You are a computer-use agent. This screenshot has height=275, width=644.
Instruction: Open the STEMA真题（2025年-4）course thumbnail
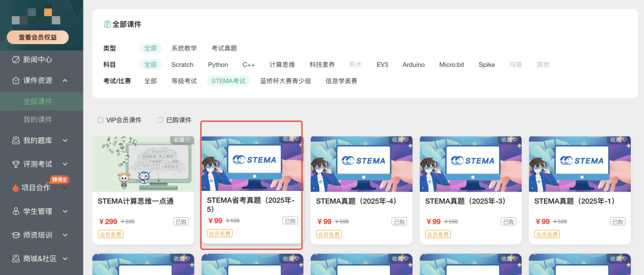[361, 164]
